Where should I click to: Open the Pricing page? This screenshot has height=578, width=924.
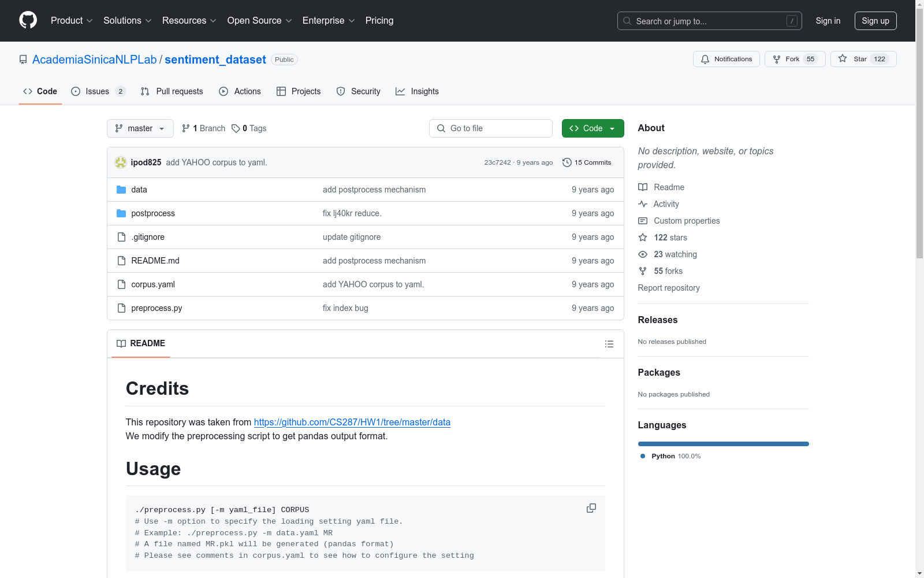pos(379,20)
